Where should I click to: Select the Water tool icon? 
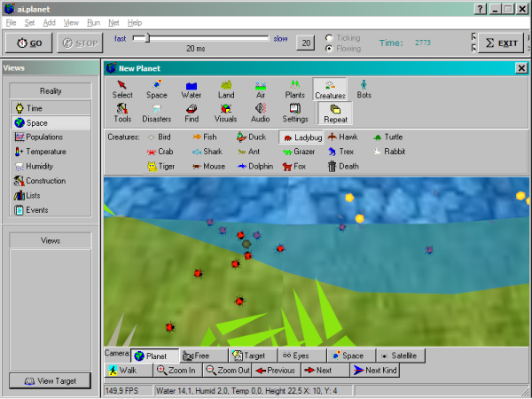click(x=191, y=89)
